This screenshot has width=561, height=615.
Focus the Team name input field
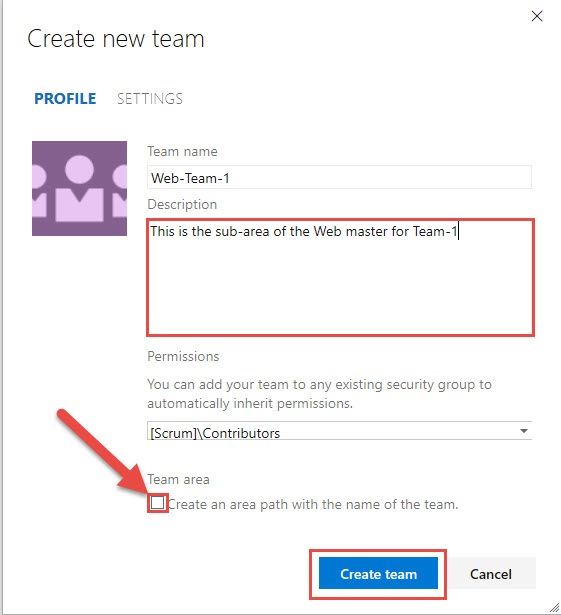[x=339, y=178]
